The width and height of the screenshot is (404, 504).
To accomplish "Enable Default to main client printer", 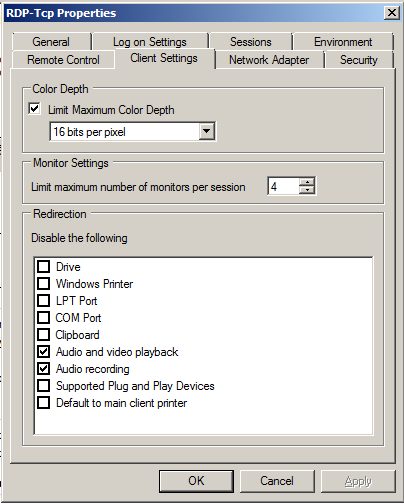I will (44, 403).
